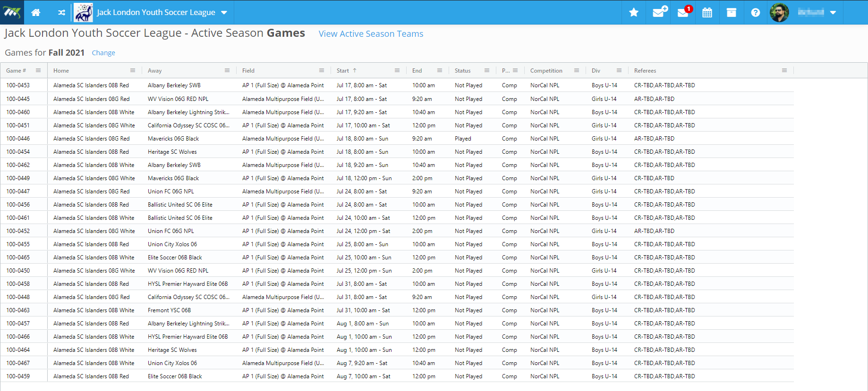The height and width of the screenshot is (391, 868).
Task: Open Start column menu icon
Action: [x=397, y=70]
